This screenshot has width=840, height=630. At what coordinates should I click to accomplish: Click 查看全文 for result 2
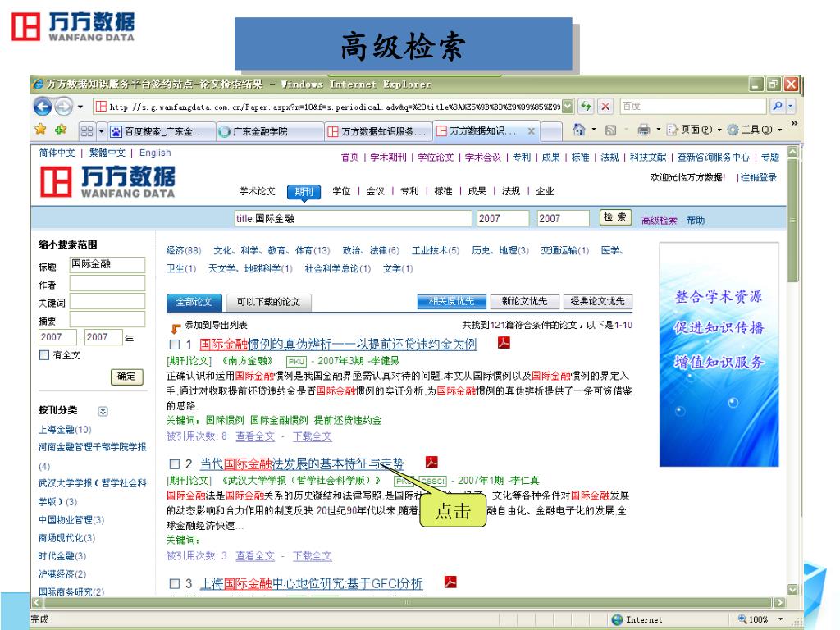255,556
